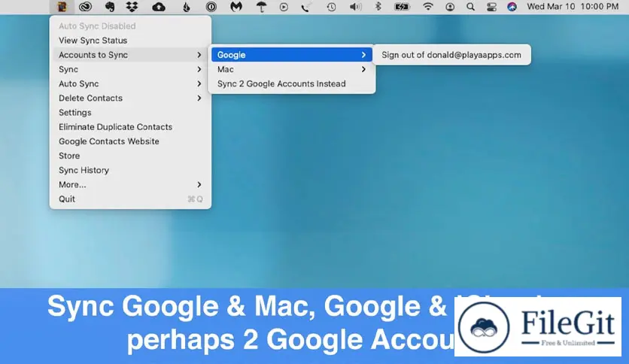Image resolution: width=629 pixels, height=364 pixels.
Task: Launch Siri from menu bar
Action: point(512,7)
